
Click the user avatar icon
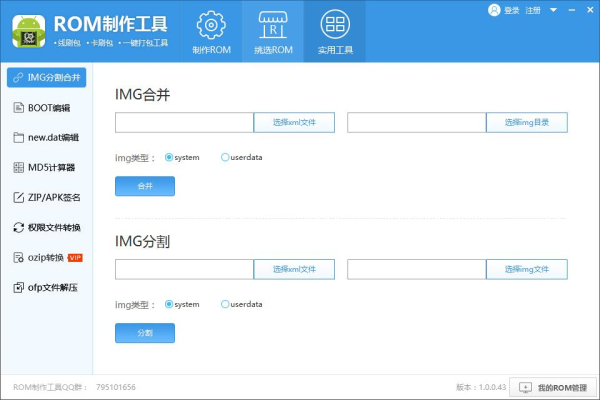494,10
